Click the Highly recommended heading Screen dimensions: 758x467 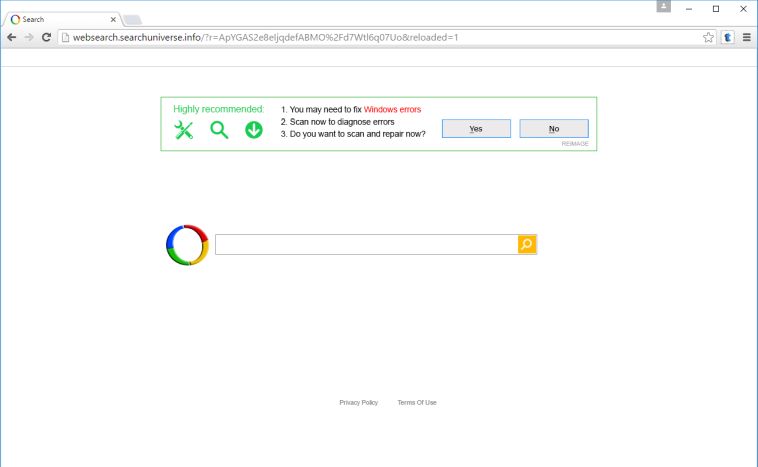[x=219, y=109]
